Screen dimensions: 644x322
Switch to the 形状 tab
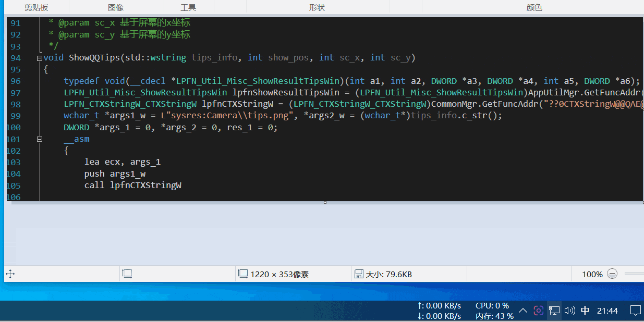tap(317, 7)
